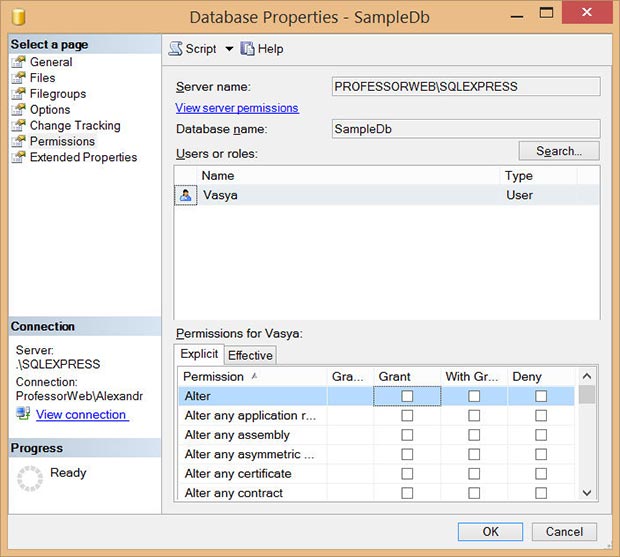Click the Server name field
Screen dimensions: 620x557
(466, 87)
